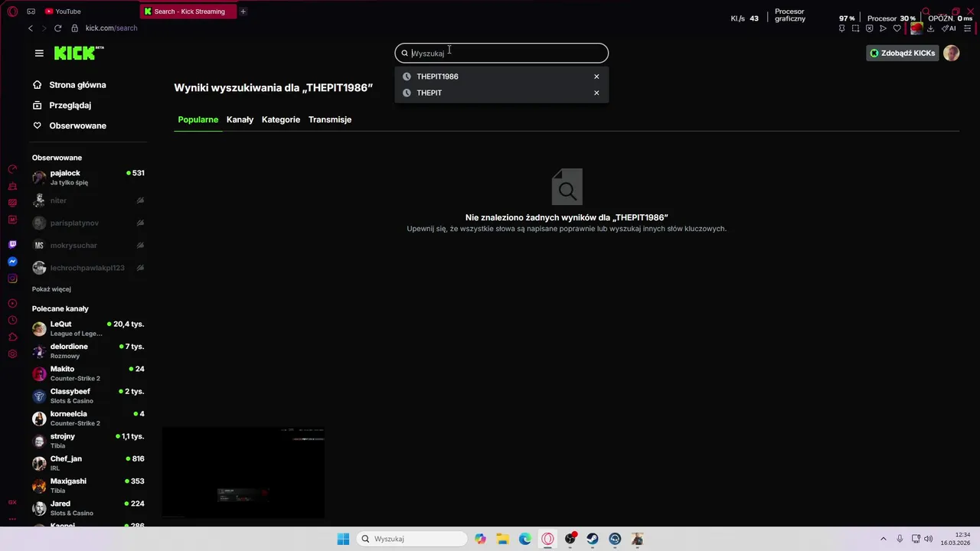Open Opera sidebar extensions icon
Viewport: 980px width, 551px height.
(x=12, y=337)
